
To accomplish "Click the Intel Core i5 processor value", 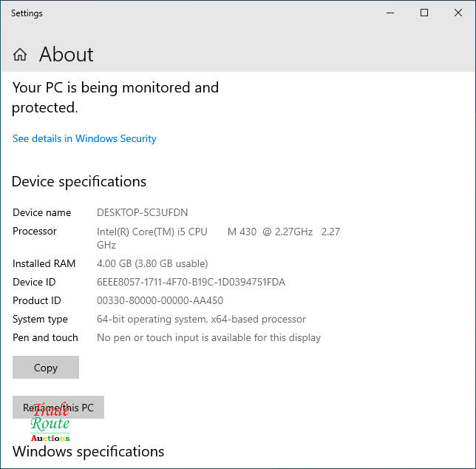I will coord(218,232).
